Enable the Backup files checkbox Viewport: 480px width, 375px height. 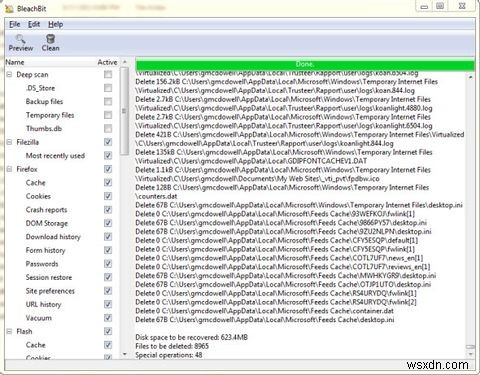[108, 101]
